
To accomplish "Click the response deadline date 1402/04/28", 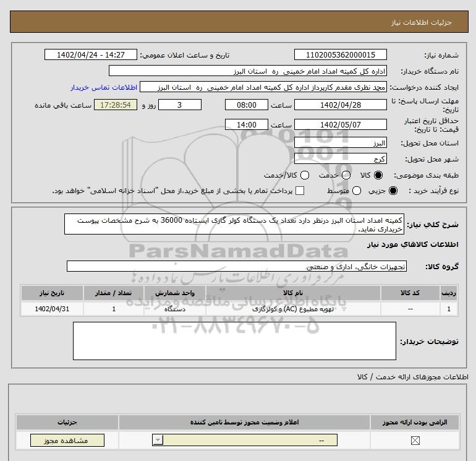I will pyautogui.click(x=340, y=105).
